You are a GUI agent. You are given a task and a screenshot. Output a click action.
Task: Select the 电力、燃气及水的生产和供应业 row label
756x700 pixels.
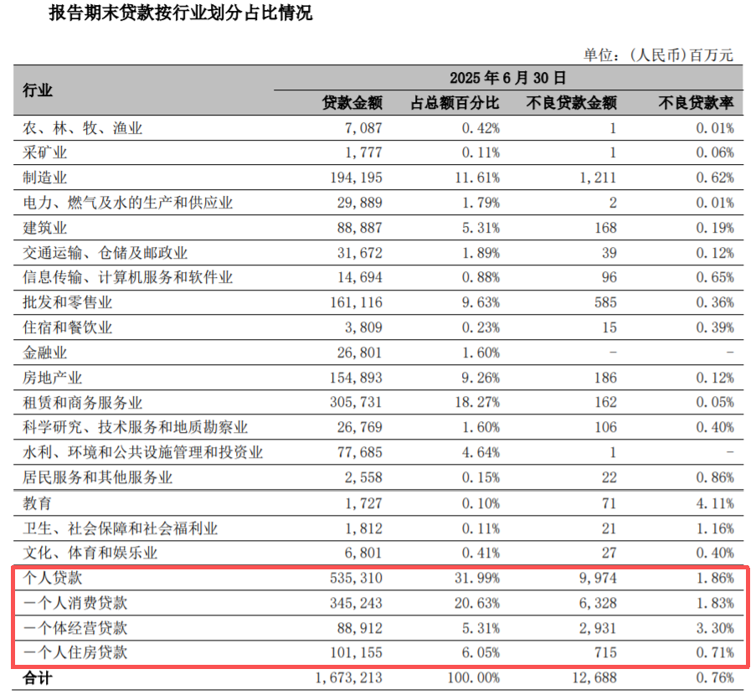coord(128,203)
